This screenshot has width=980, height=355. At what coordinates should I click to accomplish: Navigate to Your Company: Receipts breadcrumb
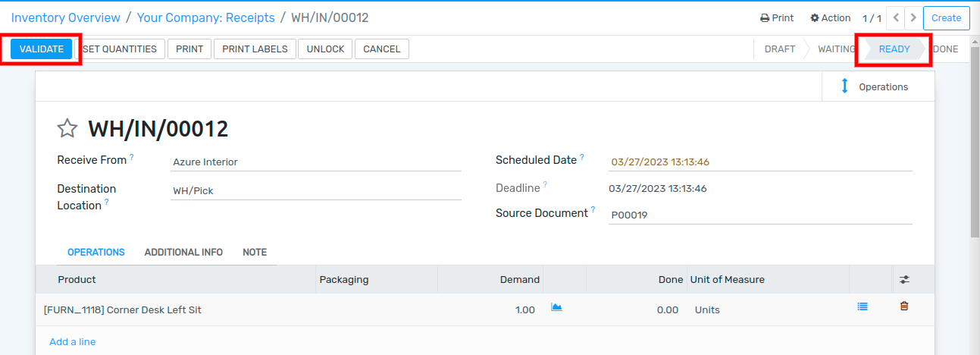205,17
